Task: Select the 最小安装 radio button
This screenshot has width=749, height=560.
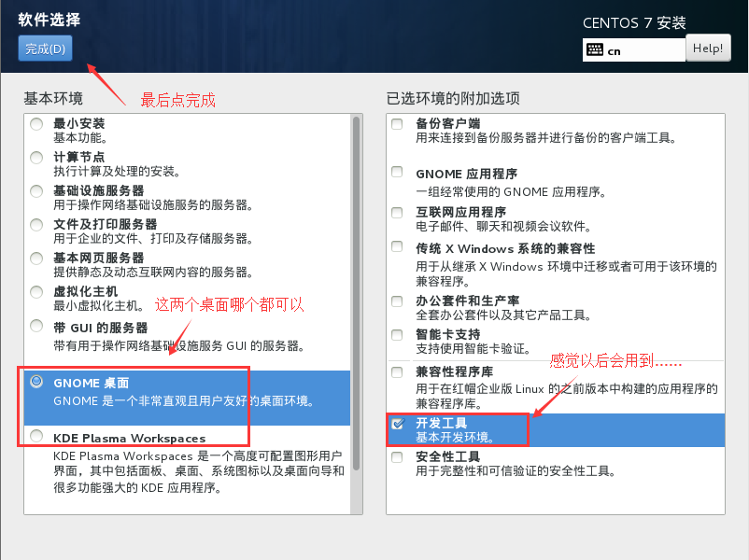Action: [x=36, y=124]
